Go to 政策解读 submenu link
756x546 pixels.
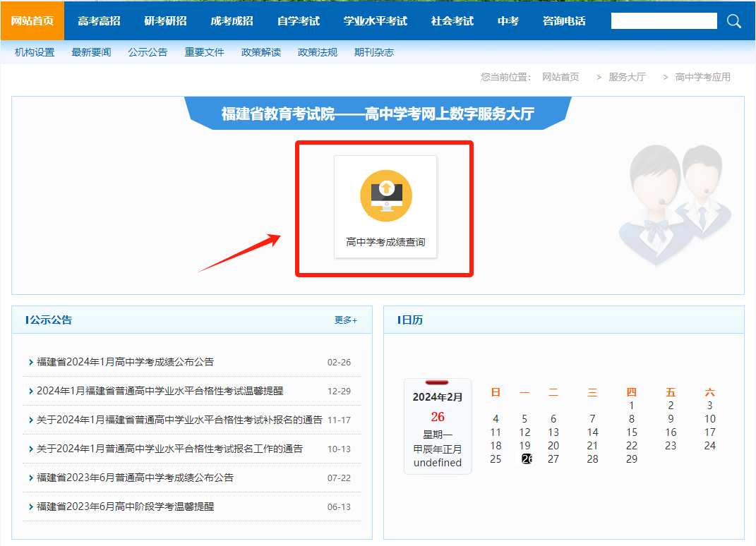click(x=261, y=52)
